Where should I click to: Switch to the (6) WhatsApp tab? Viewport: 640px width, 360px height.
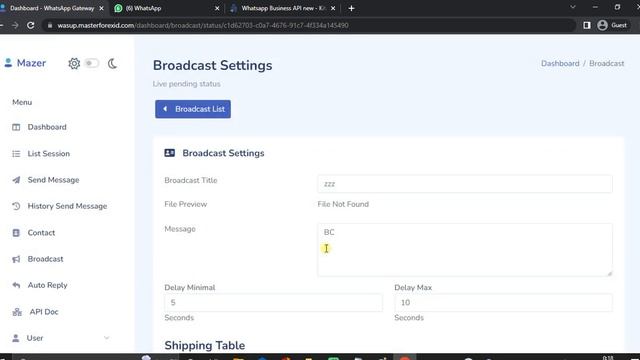point(143,8)
